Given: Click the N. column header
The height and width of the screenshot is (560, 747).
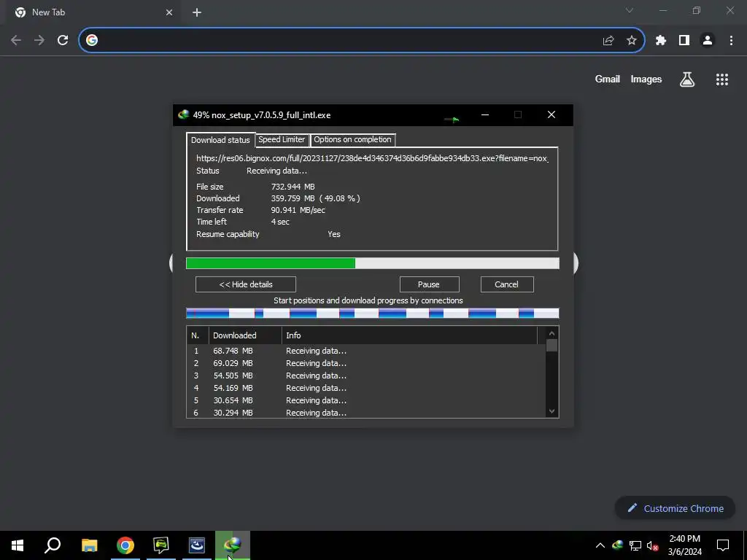Looking at the screenshot, I should [x=197, y=335].
